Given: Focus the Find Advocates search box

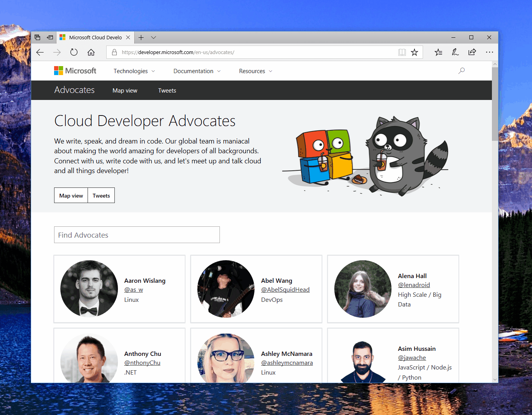Looking at the screenshot, I should click(137, 235).
